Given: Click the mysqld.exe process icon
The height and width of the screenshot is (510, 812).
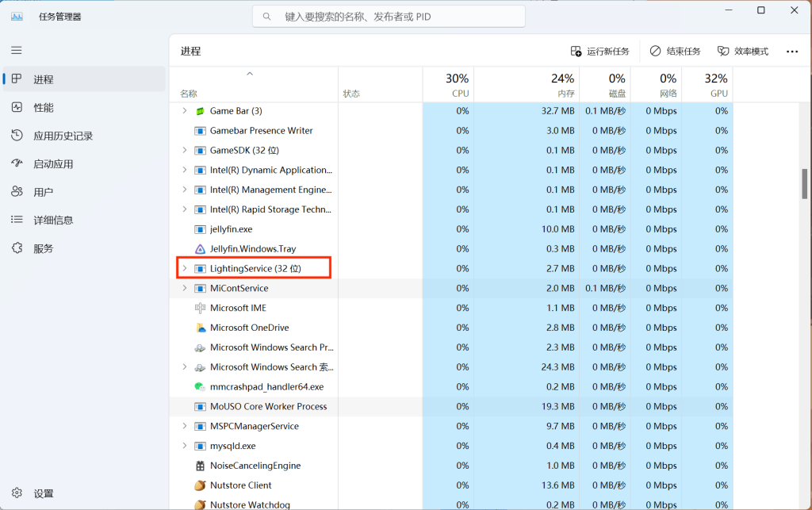Looking at the screenshot, I should [200, 446].
